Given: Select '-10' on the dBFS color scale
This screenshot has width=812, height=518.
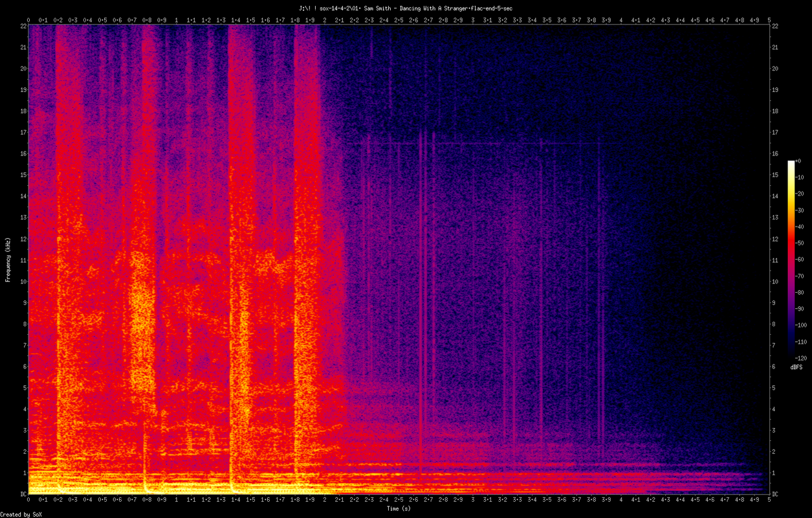Looking at the screenshot, I should (800, 177).
